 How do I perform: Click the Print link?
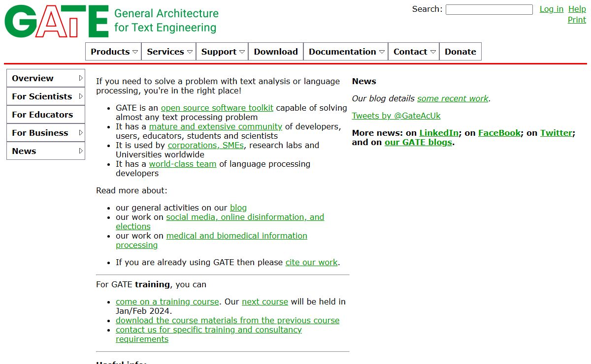click(x=577, y=20)
